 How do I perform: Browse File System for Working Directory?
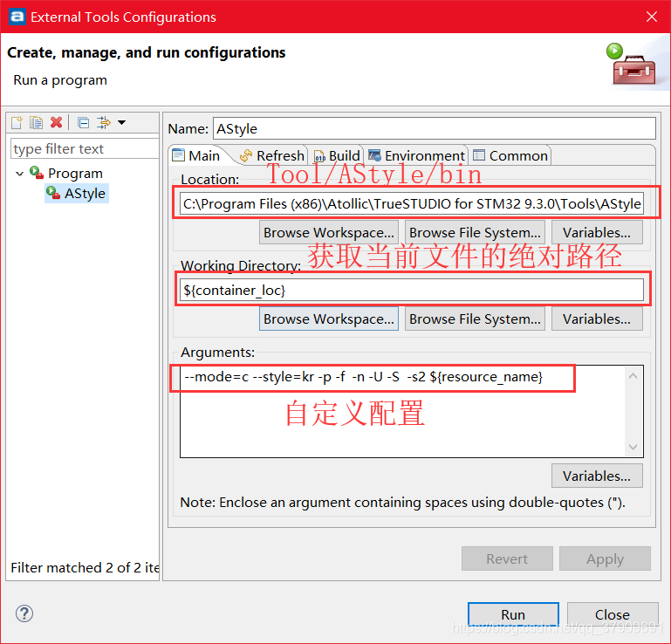475,319
